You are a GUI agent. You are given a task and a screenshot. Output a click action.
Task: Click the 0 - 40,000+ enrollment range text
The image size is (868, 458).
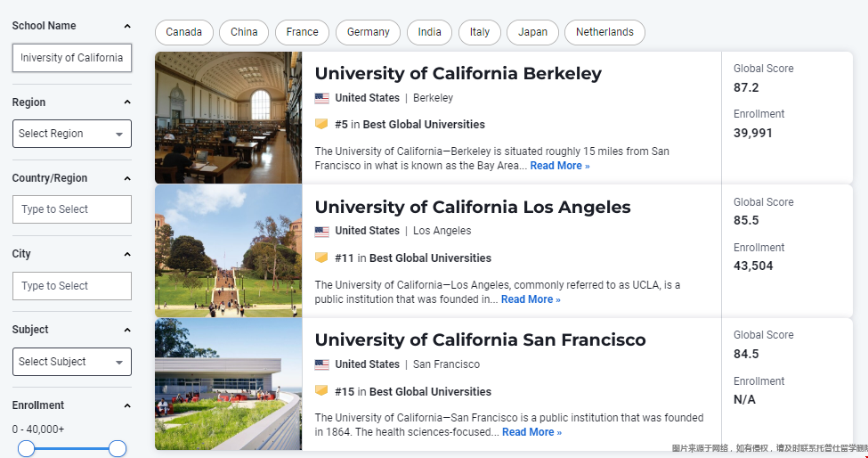tap(38, 429)
